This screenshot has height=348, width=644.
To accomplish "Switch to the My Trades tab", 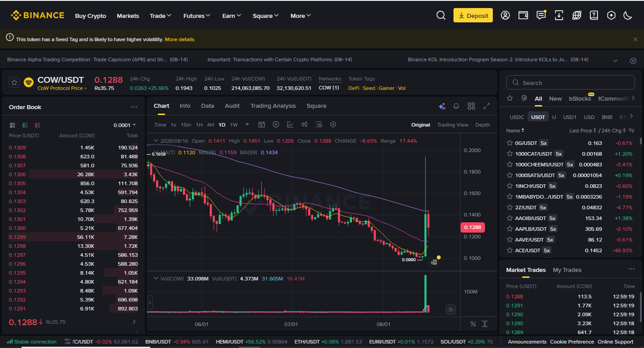I will coord(567,270).
